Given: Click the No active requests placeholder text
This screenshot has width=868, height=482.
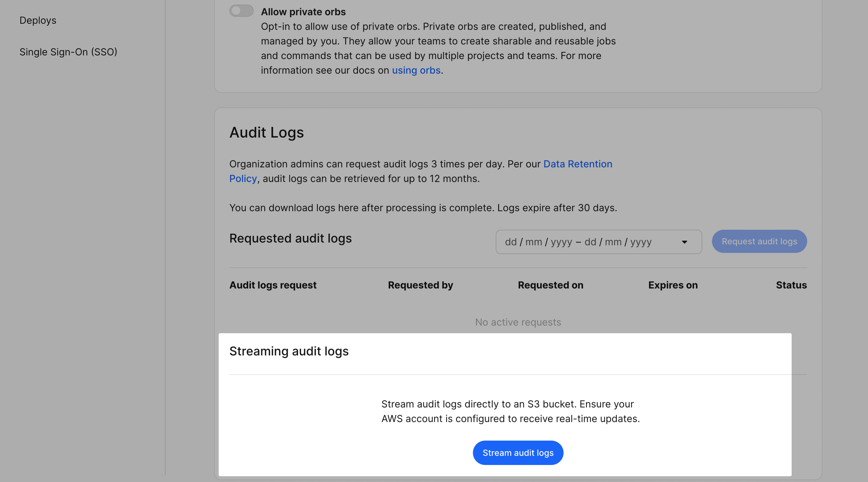Looking at the screenshot, I should [518, 322].
